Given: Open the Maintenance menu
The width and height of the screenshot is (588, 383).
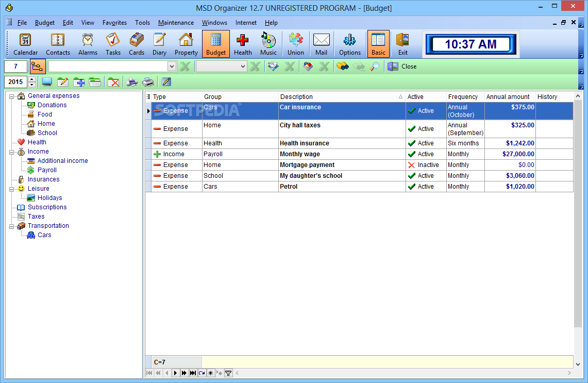Looking at the screenshot, I should coord(176,23).
